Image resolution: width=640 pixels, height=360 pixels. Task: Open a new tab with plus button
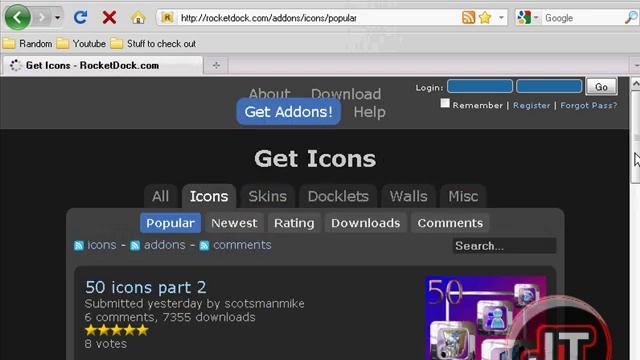[216, 65]
